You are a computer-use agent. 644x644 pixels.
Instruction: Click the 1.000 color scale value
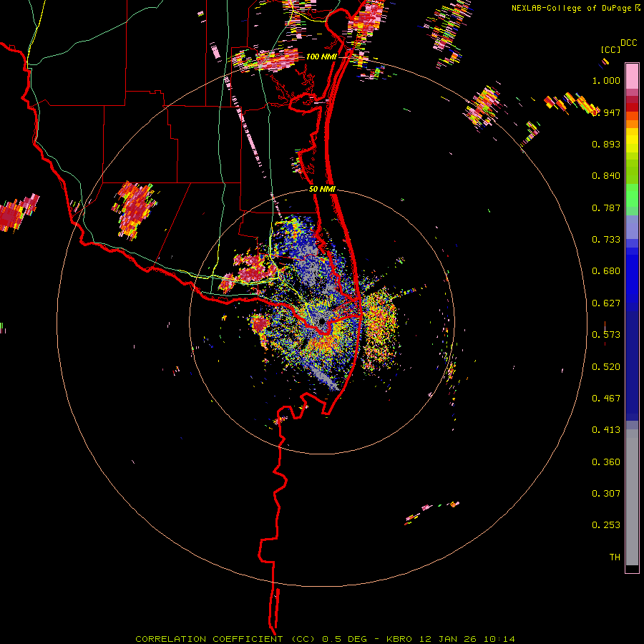click(606, 80)
